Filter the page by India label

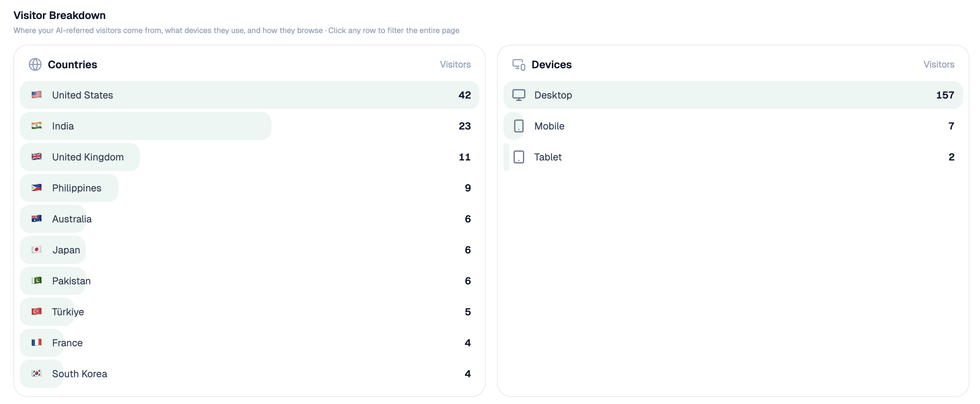[63, 126]
